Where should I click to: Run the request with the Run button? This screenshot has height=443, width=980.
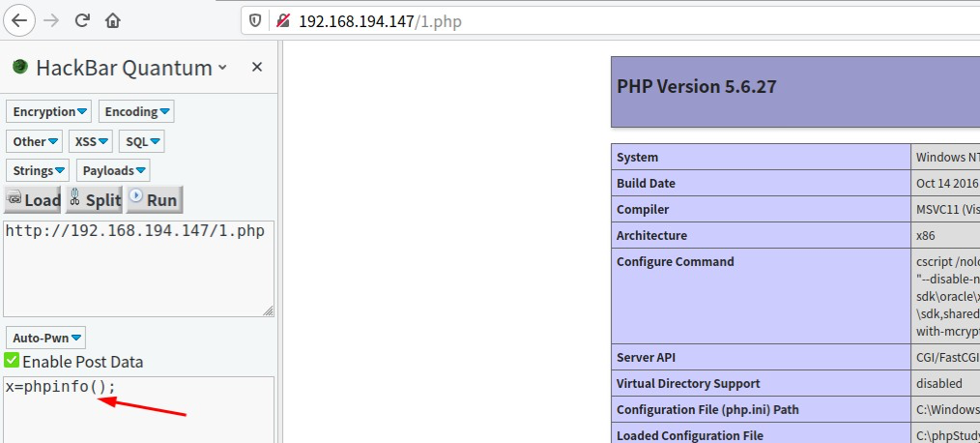[154, 199]
